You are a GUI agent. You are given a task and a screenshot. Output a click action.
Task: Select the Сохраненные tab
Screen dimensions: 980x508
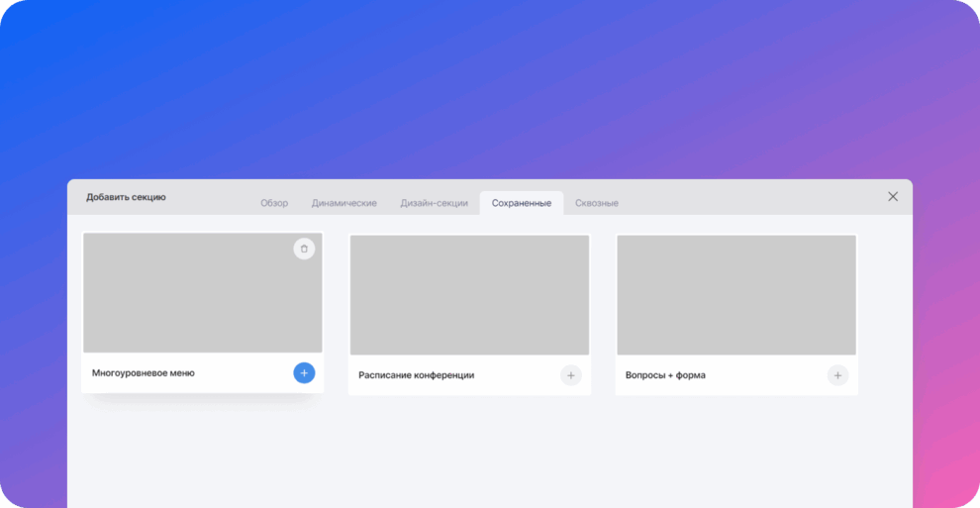522,203
